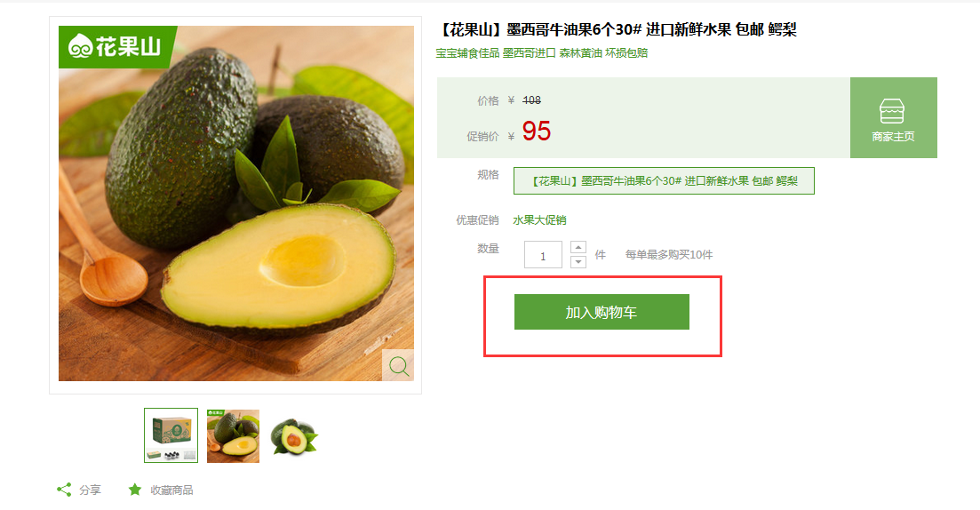Click the quantity input field showing 1
980x510 pixels.
coord(543,255)
